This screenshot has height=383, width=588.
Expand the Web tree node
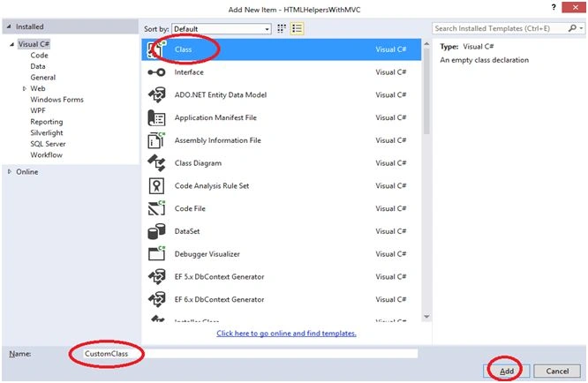pyautogui.click(x=25, y=89)
